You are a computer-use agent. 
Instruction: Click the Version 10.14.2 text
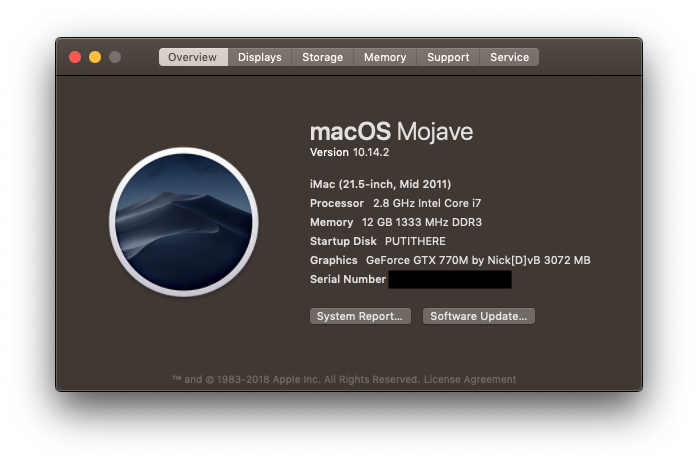[349, 152]
